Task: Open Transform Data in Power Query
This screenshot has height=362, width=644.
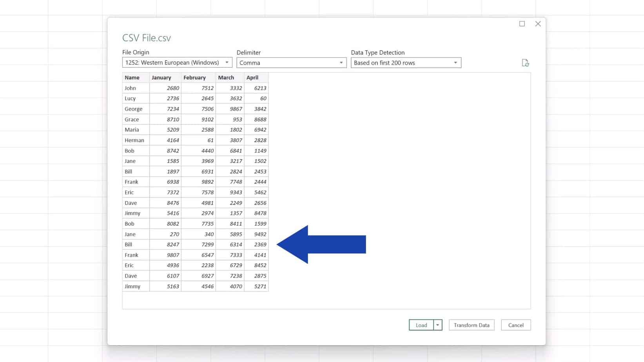Action: point(471,325)
